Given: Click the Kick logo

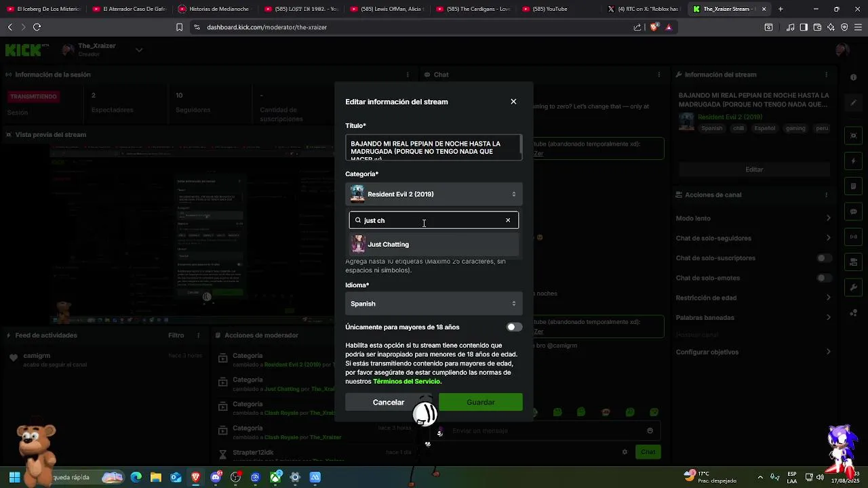Looking at the screenshot, I should 27,50.
